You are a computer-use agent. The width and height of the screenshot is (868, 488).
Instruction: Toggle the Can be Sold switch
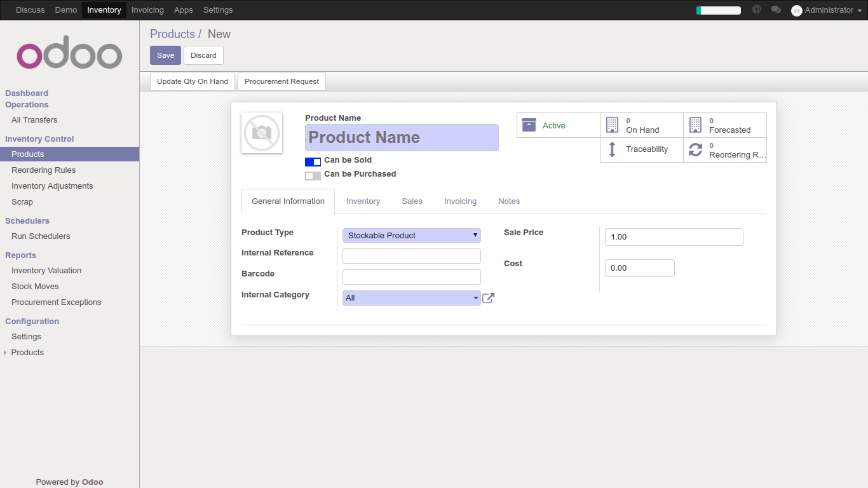coord(313,161)
